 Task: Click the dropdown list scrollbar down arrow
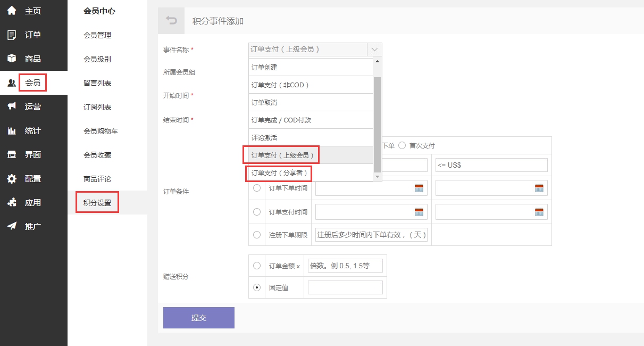point(378,177)
